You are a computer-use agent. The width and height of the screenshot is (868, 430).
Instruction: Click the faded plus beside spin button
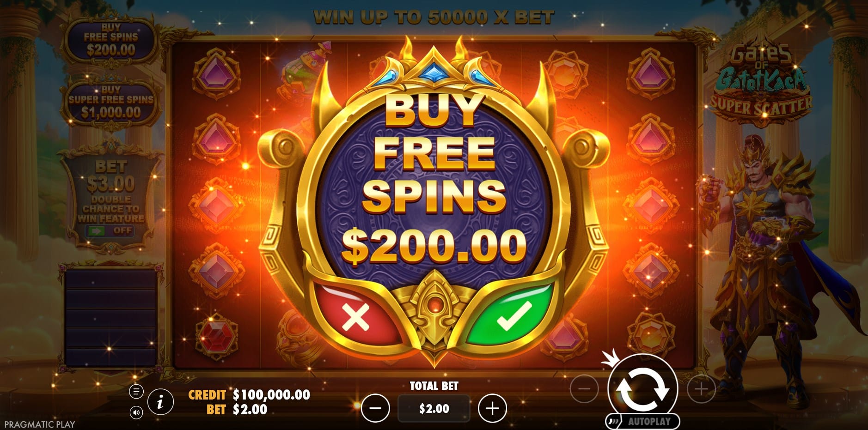click(701, 389)
